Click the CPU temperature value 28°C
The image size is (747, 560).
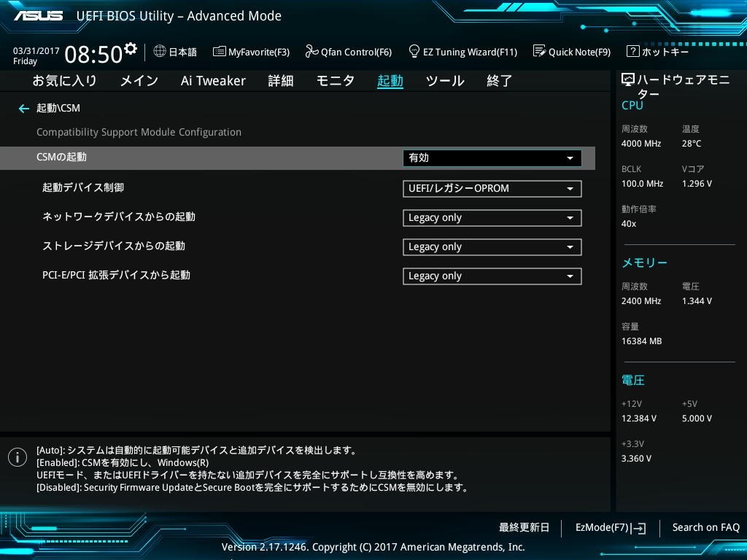(x=692, y=144)
